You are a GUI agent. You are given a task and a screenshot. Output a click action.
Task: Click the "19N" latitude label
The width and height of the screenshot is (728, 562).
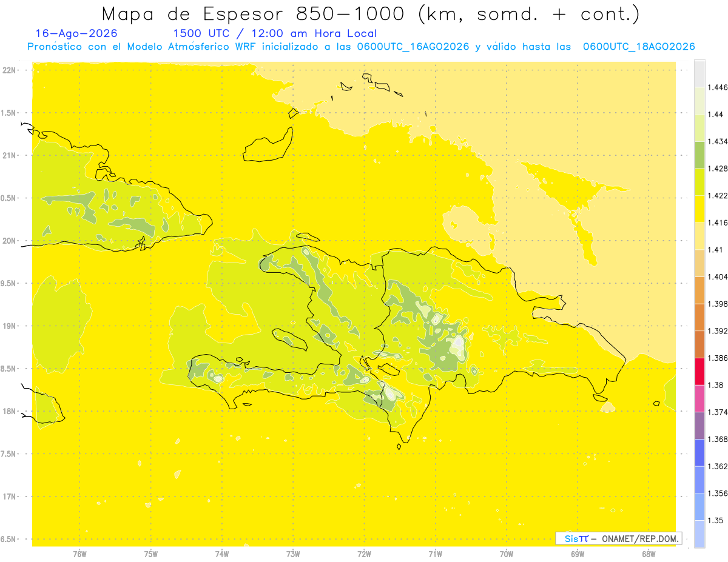point(10,326)
